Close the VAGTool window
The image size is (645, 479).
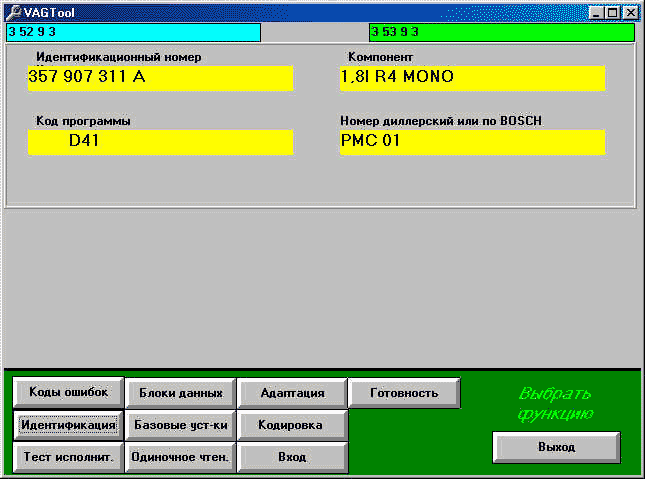pos(630,13)
